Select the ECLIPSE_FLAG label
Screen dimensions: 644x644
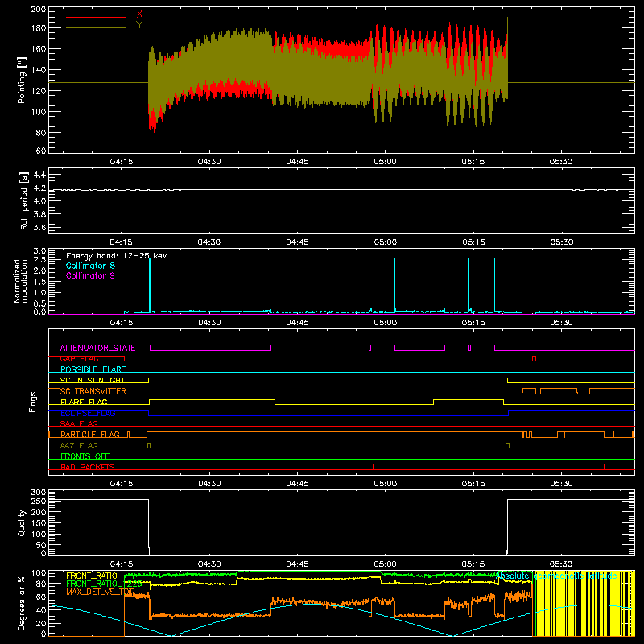pyautogui.click(x=88, y=413)
